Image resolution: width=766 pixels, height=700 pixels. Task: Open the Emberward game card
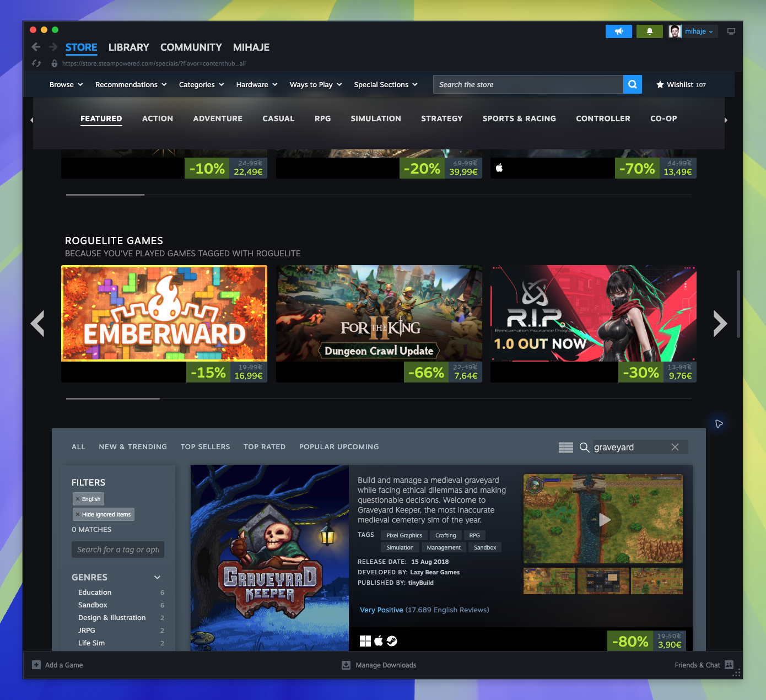coord(164,324)
